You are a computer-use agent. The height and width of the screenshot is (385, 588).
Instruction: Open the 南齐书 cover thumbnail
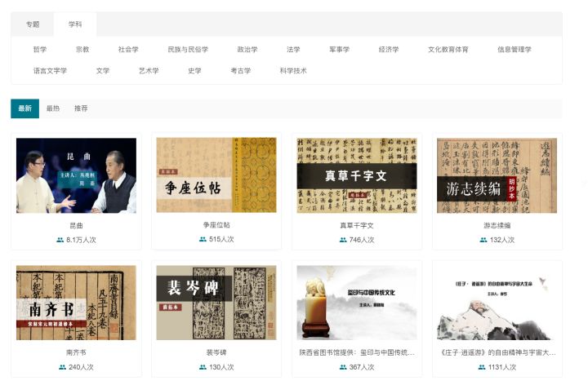pyautogui.click(x=76, y=303)
